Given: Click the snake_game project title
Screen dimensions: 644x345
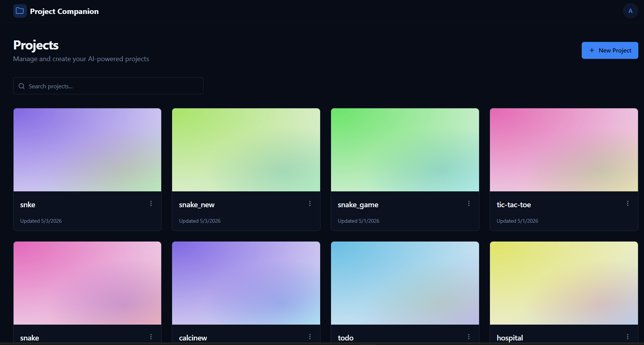Looking at the screenshot, I should (358, 205).
